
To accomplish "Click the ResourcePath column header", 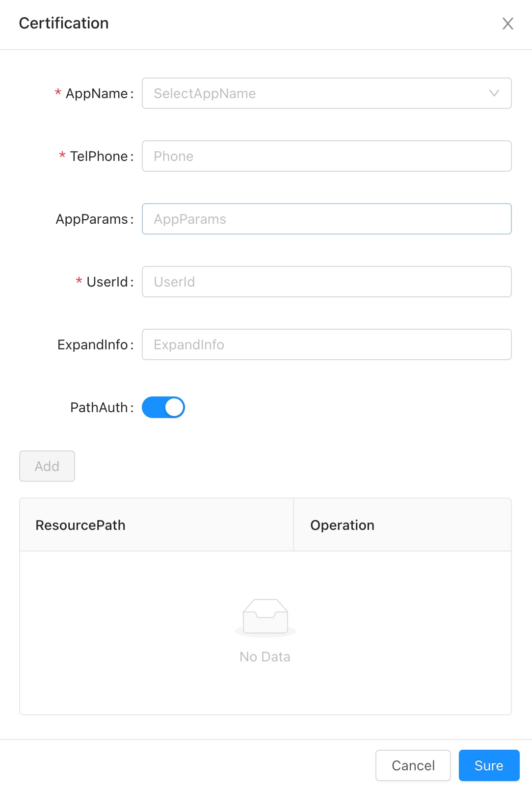I will click(80, 525).
